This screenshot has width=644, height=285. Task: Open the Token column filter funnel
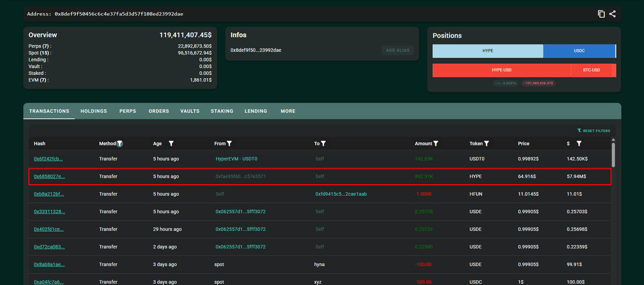[486, 144]
